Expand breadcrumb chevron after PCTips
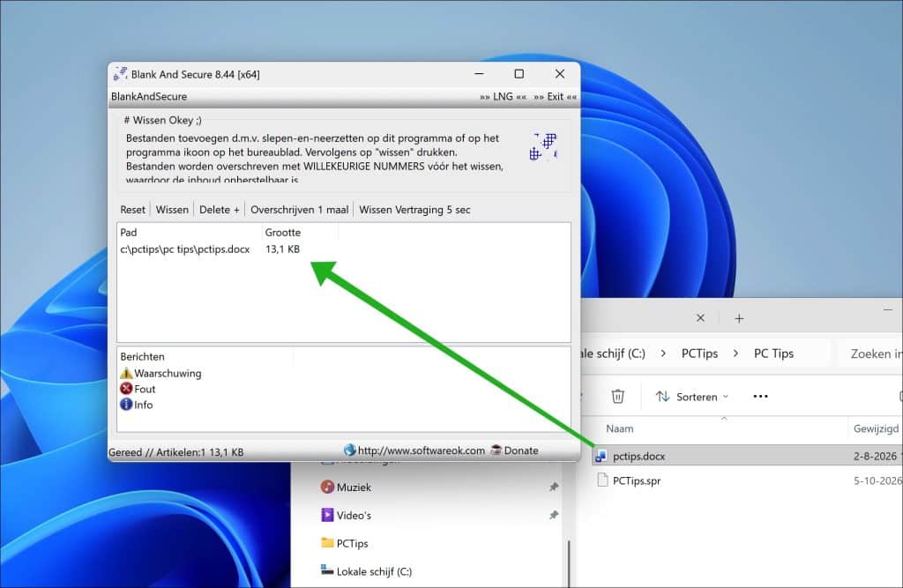 point(735,353)
